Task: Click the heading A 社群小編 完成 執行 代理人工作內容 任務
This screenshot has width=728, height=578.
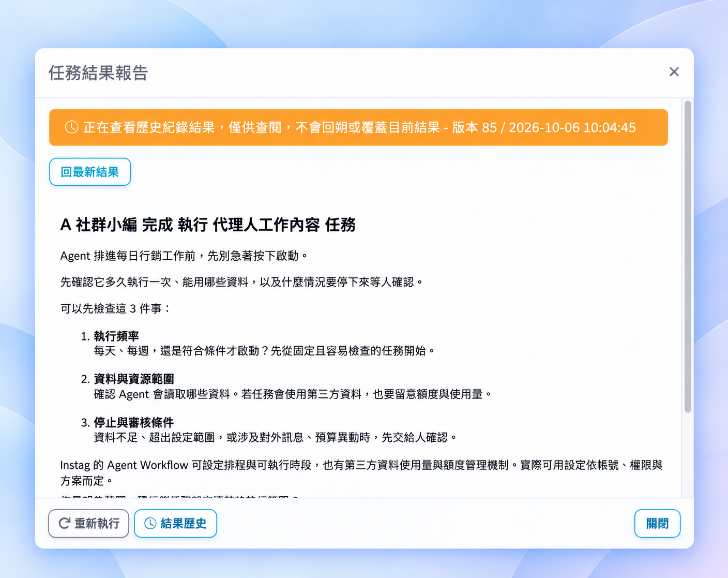Action: (208, 225)
